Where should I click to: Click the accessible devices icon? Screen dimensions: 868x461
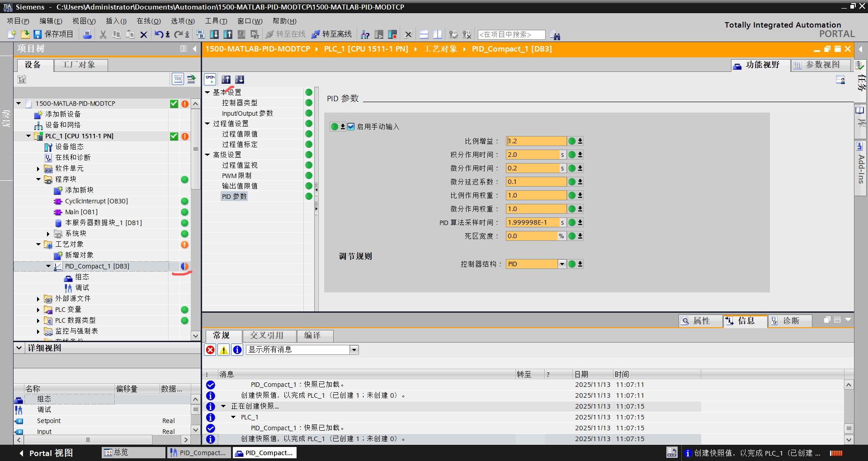365,34
